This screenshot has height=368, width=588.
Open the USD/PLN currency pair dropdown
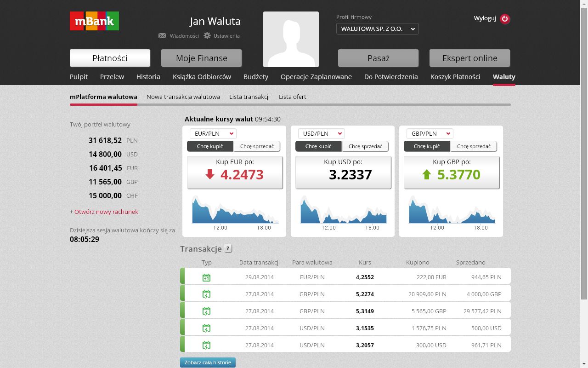[x=322, y=133]
